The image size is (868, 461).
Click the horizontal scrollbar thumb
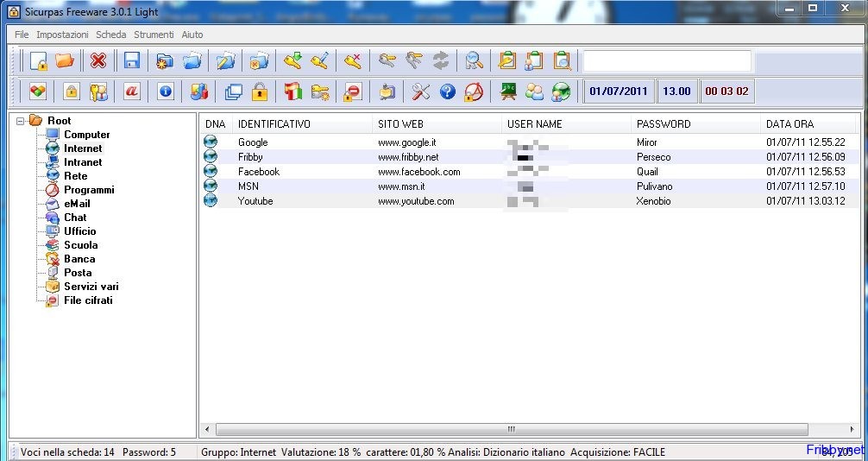click(512, 429)
